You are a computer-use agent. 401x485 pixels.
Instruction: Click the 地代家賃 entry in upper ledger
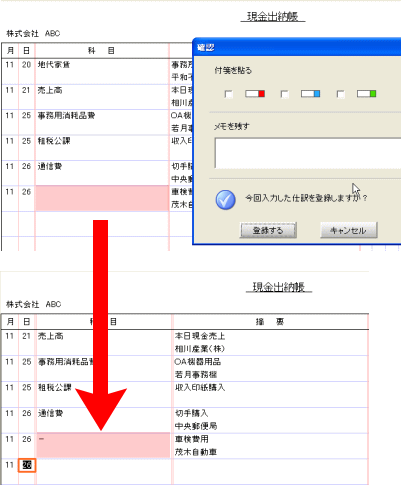(54, 65)
